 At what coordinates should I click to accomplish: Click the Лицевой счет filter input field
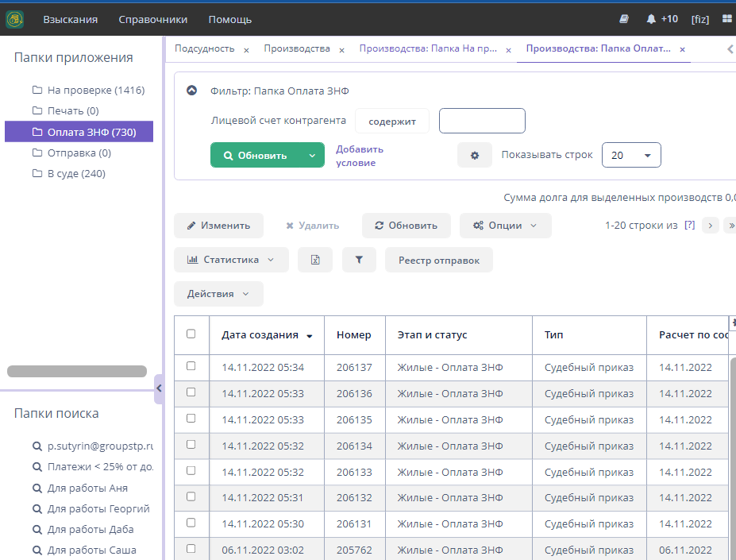pyautogui.click(x=482, y=122)
